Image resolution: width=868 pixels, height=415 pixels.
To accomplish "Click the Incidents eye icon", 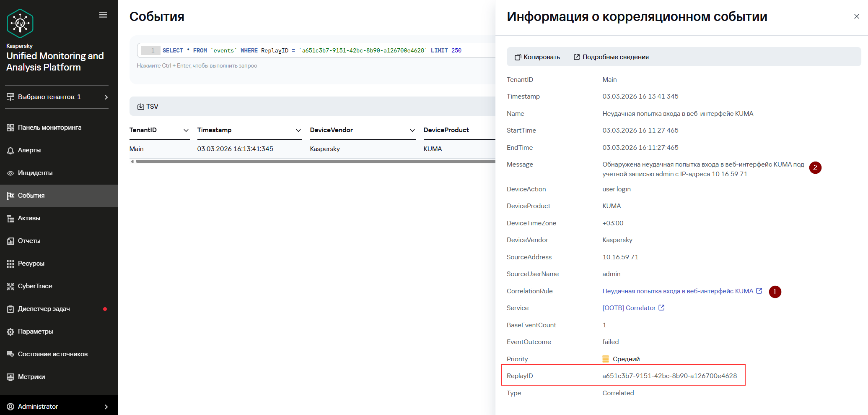I will [10, 173].
